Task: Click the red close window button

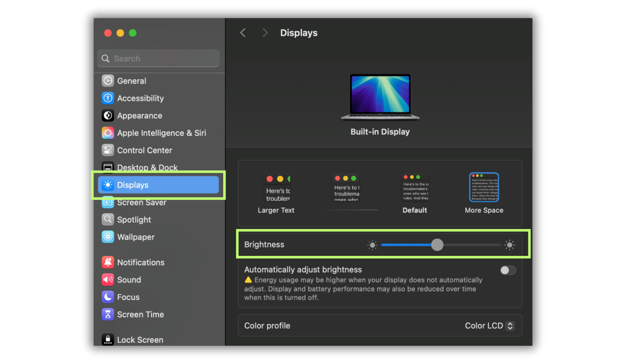Action: pyautogui.click(x=107, y=33)
